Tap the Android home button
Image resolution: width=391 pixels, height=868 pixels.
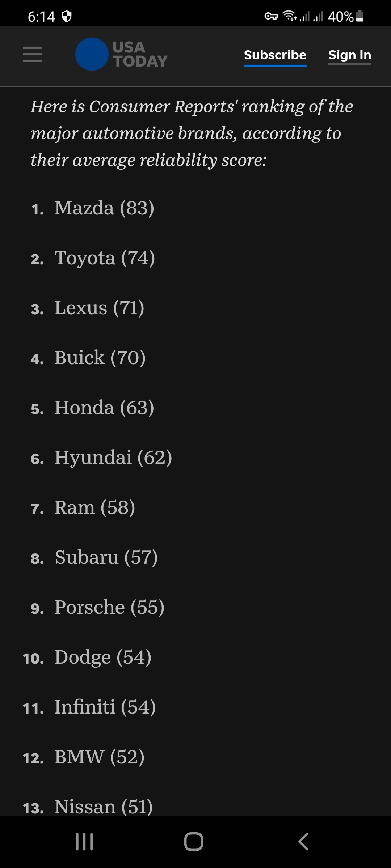coord(194,841)
